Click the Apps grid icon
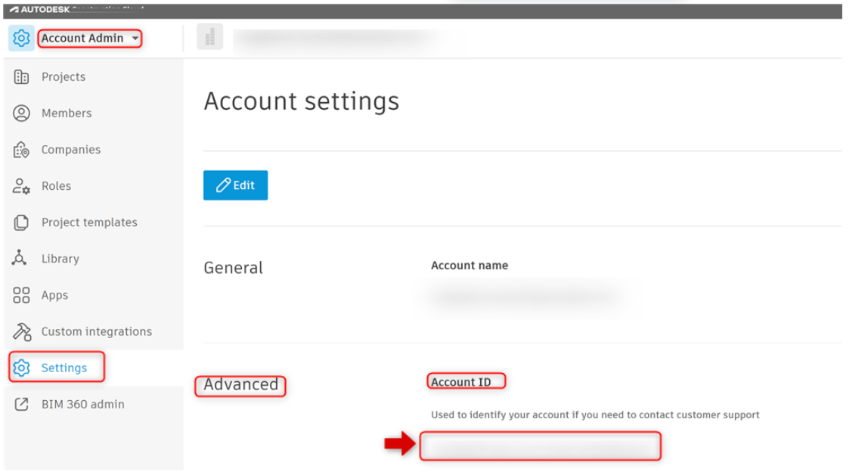 click(21, 295)
